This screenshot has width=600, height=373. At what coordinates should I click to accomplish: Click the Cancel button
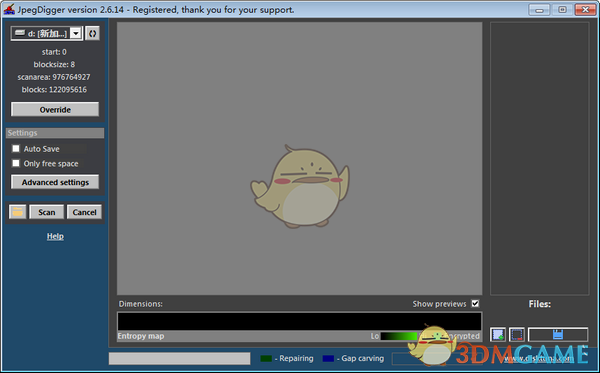tap(84, 212)
